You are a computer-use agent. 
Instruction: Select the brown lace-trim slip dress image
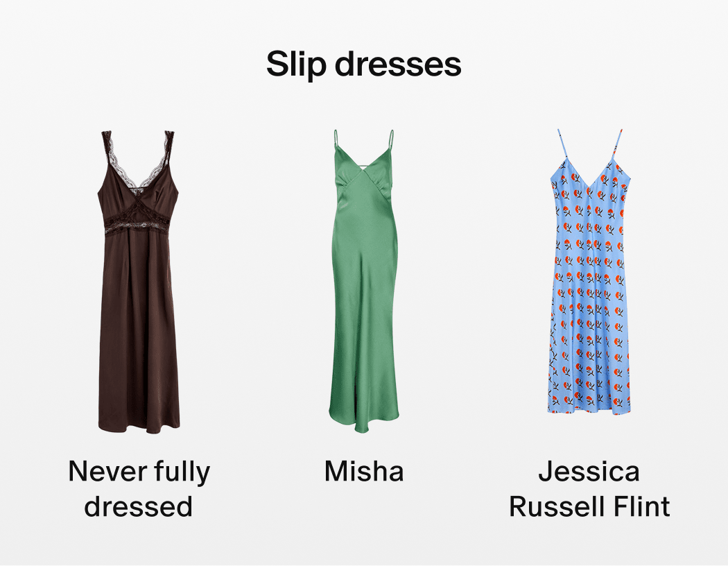139,282
